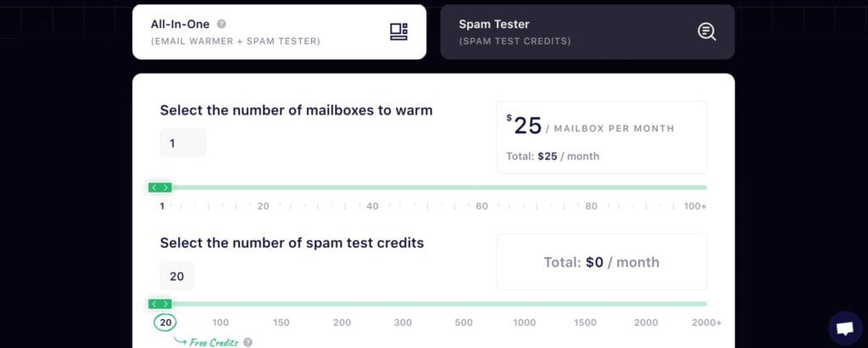Click the mailbox slider handle arrows

[x=160, y=188]
